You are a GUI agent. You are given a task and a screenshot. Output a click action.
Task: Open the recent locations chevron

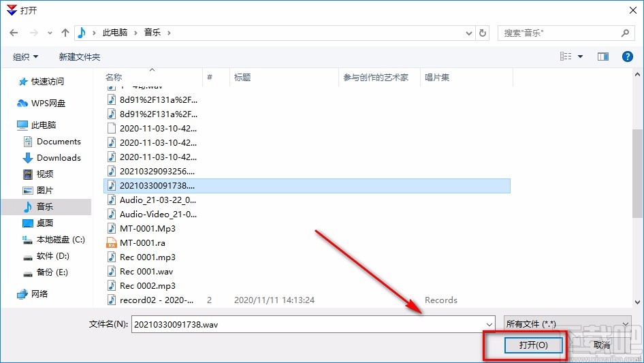(x=50, y=33)
